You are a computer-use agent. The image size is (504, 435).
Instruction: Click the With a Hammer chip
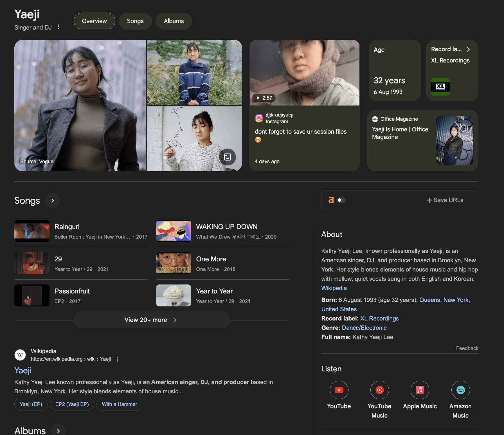click(120, 404)
